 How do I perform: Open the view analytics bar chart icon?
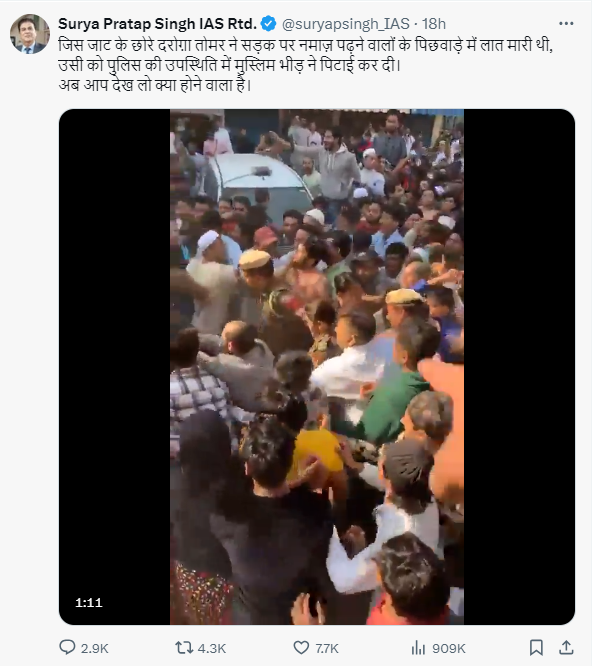(418, 648)
